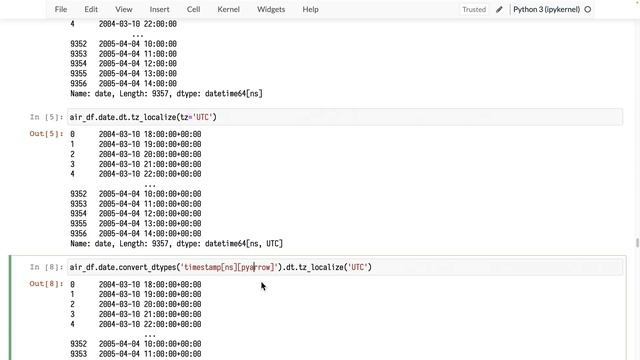Screen dimensions: 640x360
Task: Click the Python 3 (ipykernel) label
Action: click(547, 9)
